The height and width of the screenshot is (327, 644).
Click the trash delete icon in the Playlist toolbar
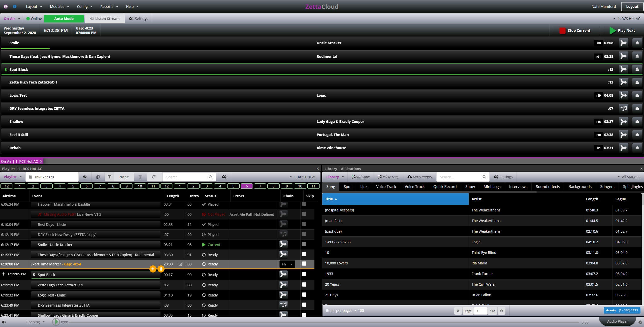(140, 177)
